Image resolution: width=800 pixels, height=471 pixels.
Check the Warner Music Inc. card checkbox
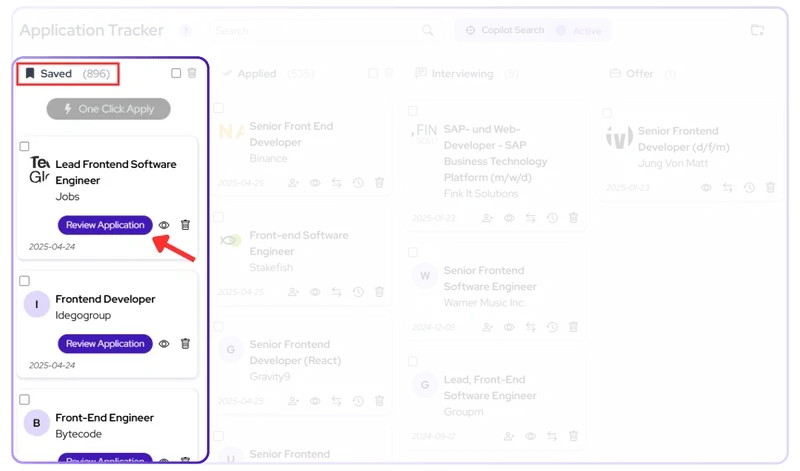point(413,252)
